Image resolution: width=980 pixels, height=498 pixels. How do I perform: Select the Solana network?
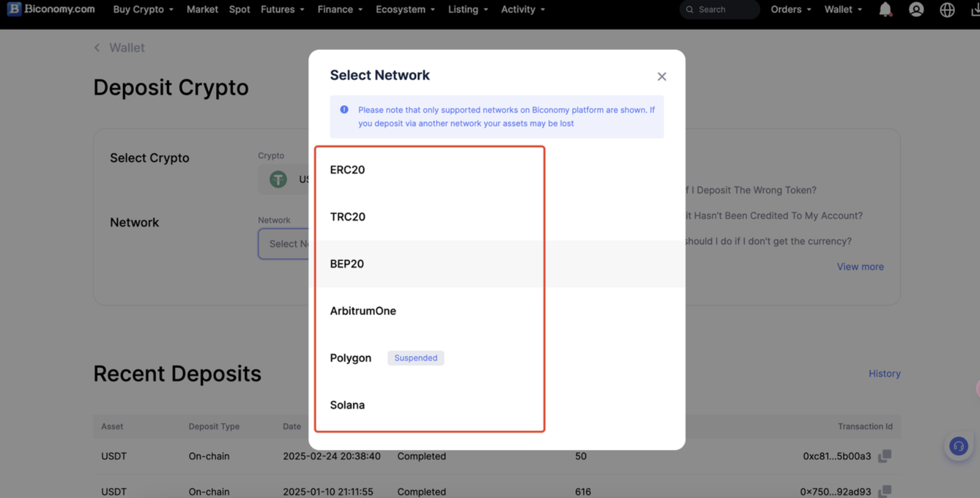tap(347, 405)
